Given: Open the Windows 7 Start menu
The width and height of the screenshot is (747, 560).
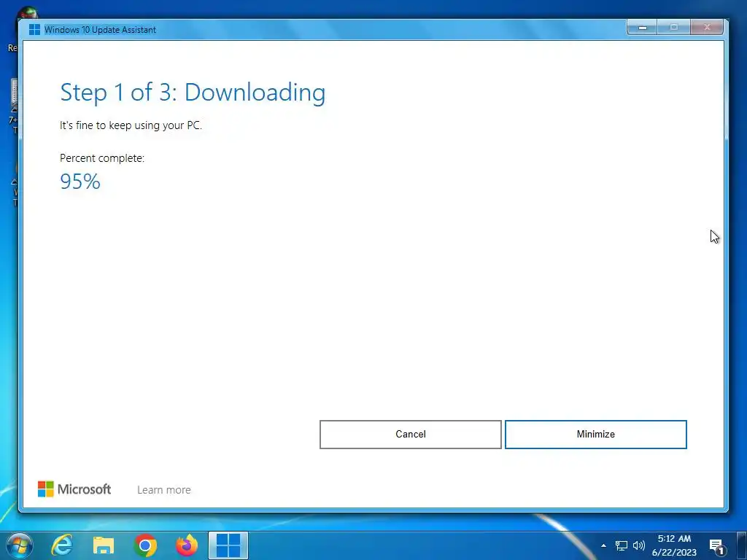Looking at the screenshot, I should click(19, 545).
